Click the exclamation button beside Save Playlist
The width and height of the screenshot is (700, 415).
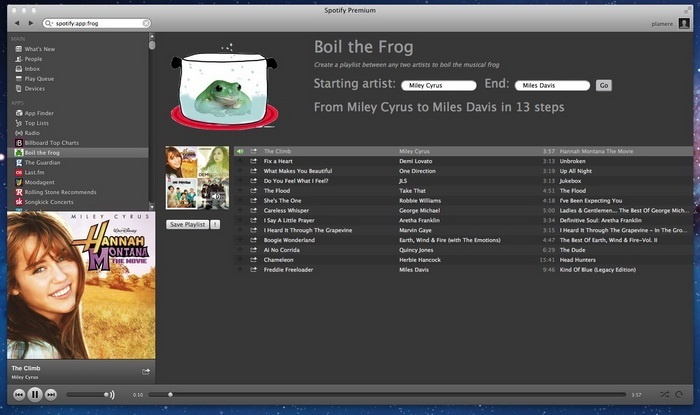coord(215,224)
